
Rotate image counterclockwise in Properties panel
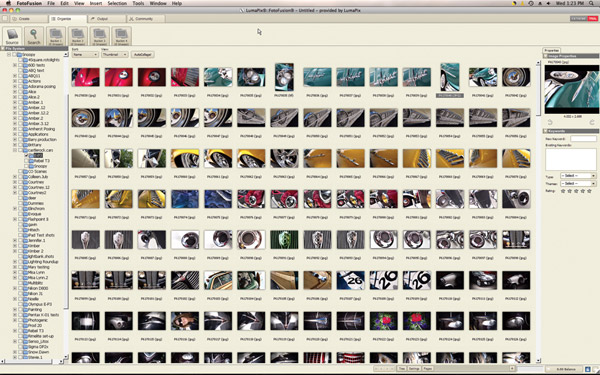point(550,122)
